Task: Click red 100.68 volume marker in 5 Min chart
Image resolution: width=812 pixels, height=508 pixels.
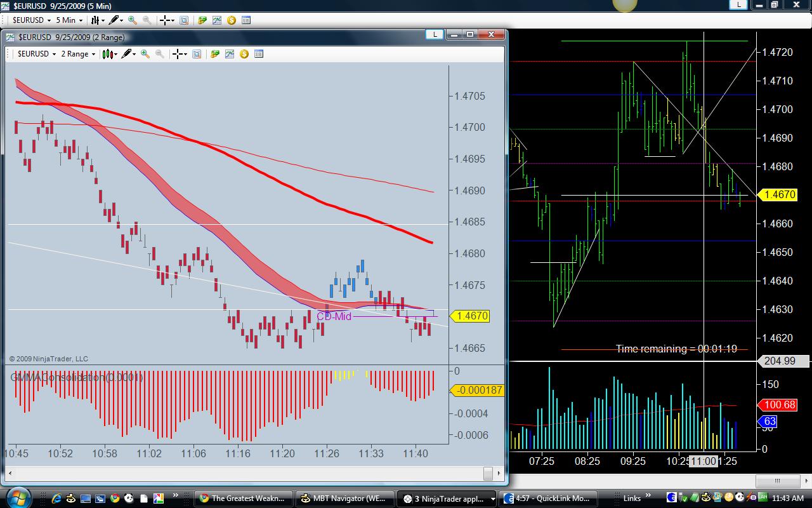Action: point(777,404)
